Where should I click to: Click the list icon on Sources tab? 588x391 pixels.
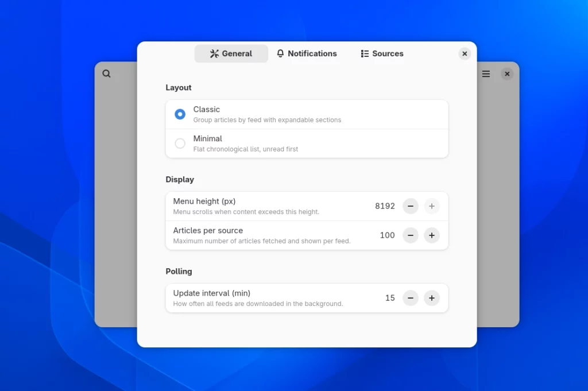(365, 53)
